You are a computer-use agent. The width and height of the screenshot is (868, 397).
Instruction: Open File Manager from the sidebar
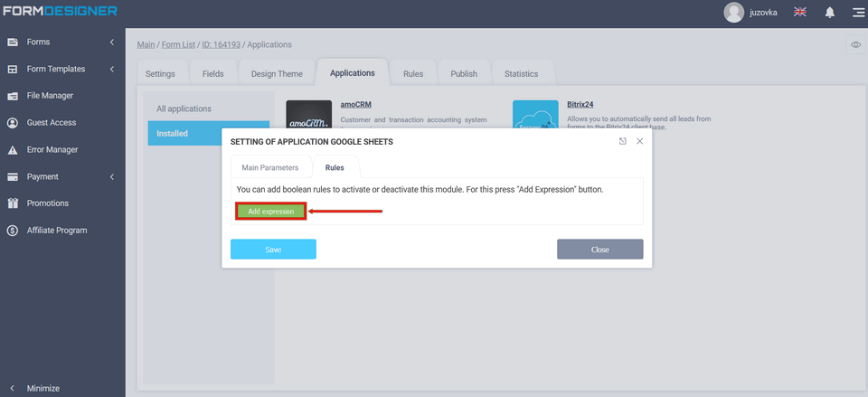pos(50,96)
